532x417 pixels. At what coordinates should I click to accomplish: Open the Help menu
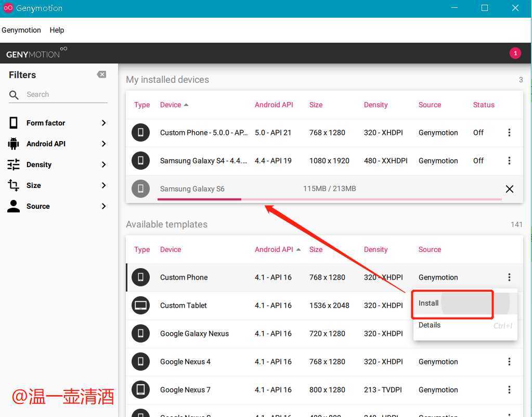pos(57,30)
